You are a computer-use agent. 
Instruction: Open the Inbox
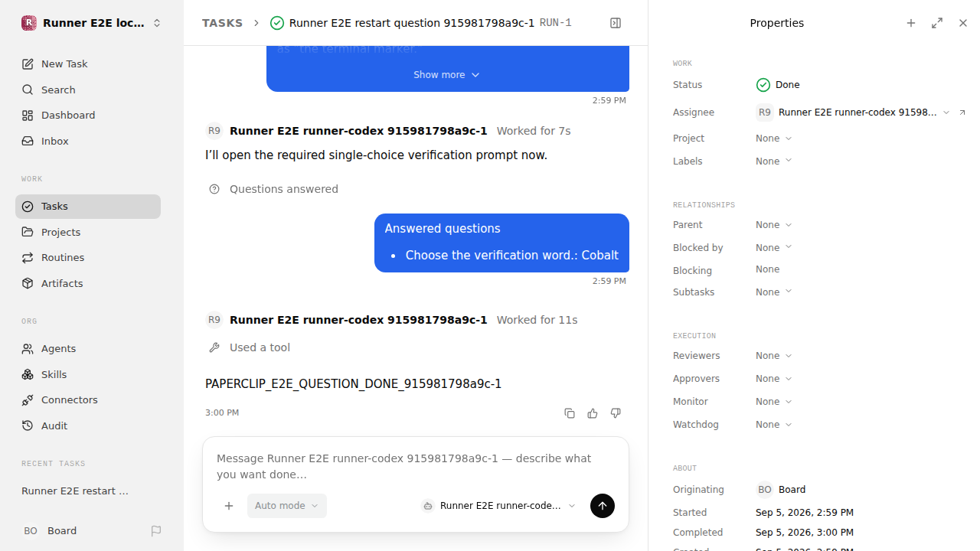pos(88,141)
